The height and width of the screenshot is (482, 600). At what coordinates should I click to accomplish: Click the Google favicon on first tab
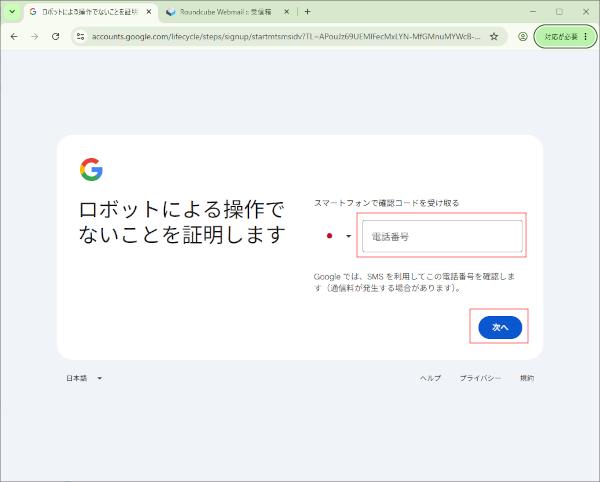[33, 12]
